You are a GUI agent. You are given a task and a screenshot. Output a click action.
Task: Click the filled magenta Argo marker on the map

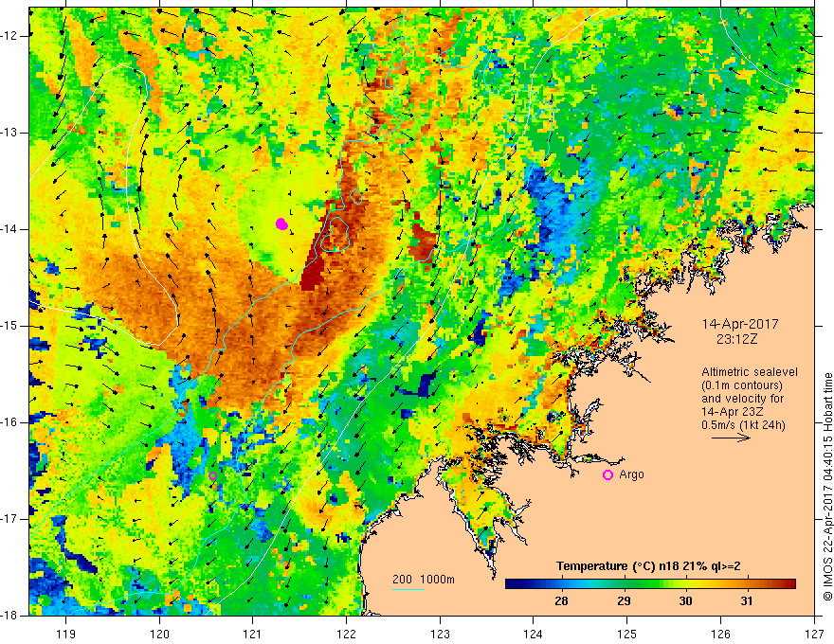281,224
